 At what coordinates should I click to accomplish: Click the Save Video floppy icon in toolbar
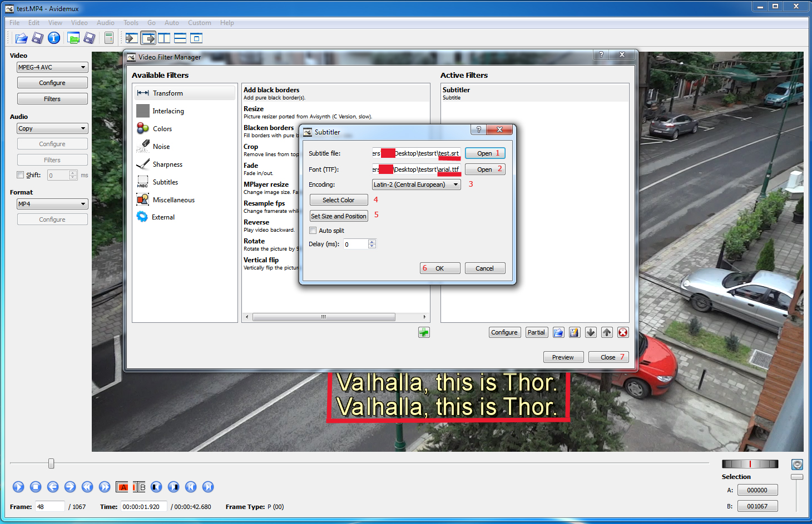tap(37, 38)
